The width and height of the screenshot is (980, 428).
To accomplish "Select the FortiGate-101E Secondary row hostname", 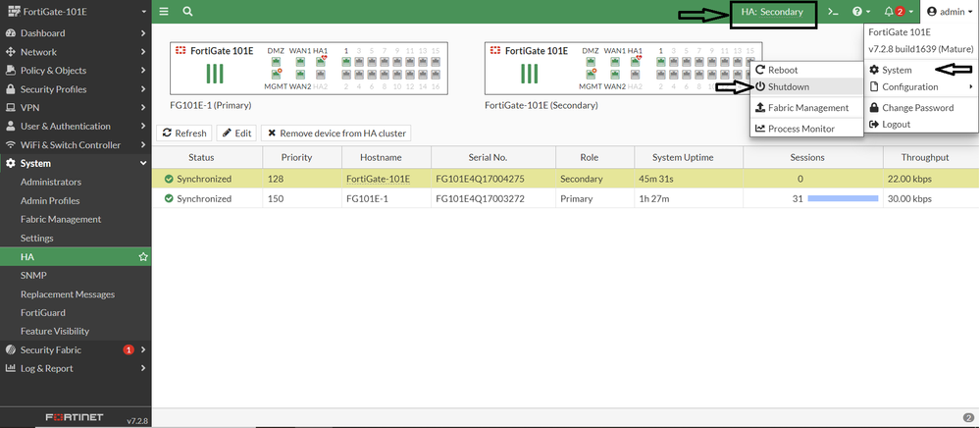I will (378, 179).
